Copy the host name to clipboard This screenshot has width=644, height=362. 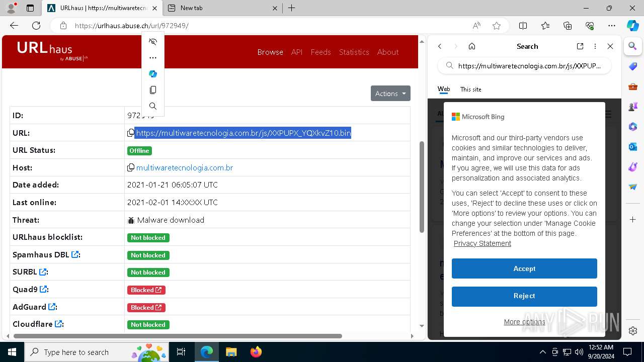pos(131,168)
